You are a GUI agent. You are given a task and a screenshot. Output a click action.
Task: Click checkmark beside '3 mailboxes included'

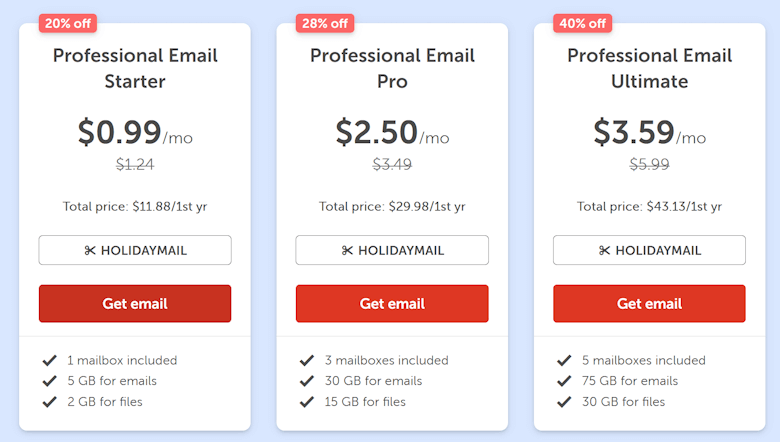pyautogui.click(x=306, y=360)
